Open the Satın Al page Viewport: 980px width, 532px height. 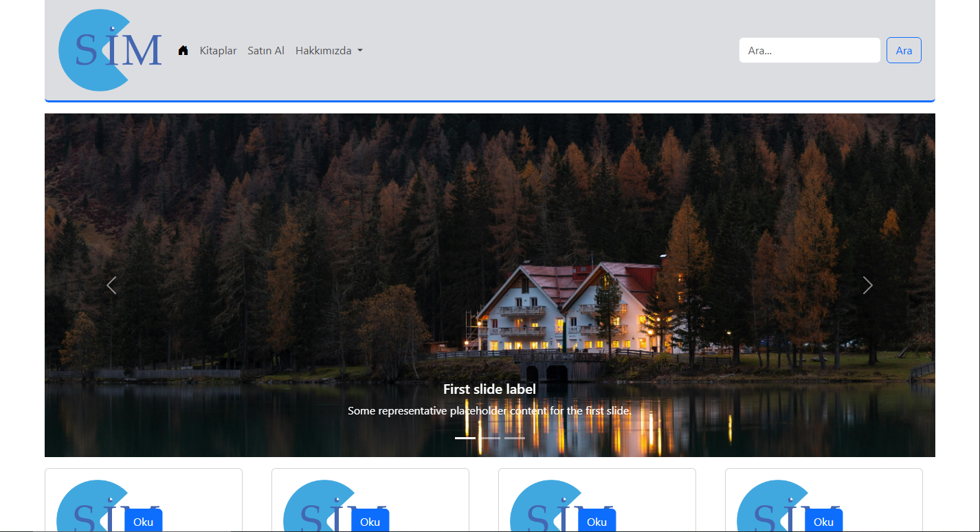pyautogui.click(x=266, y=50)
